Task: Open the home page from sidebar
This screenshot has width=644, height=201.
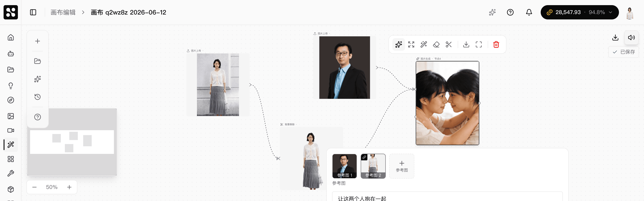Action: [x=11, y=38]
